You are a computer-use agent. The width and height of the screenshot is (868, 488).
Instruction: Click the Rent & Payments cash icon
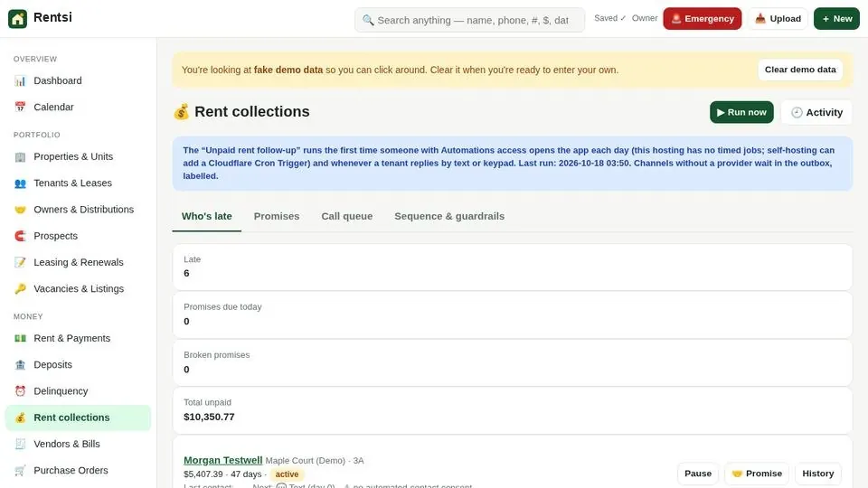(x=21, y=338)
